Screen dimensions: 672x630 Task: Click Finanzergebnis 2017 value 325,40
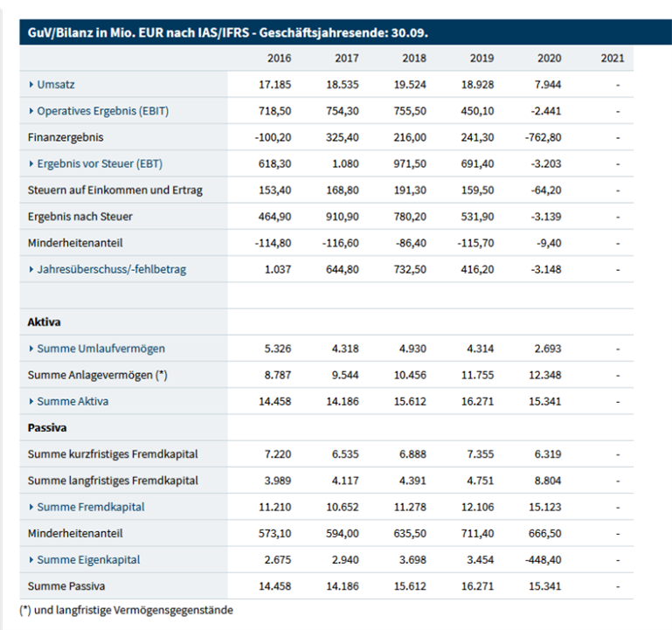point(343,137)
